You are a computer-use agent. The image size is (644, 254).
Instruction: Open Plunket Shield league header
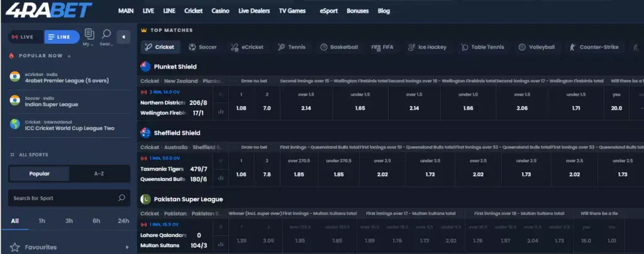(x=175, y=67)
